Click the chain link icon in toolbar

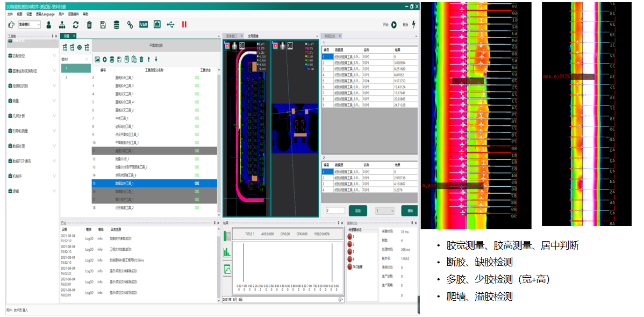[130, 25]
